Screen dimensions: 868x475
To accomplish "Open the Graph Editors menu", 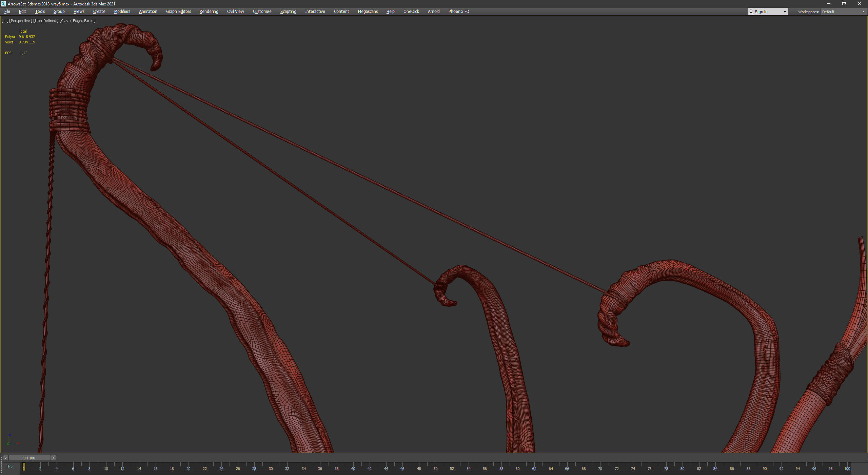I will 178,12.
